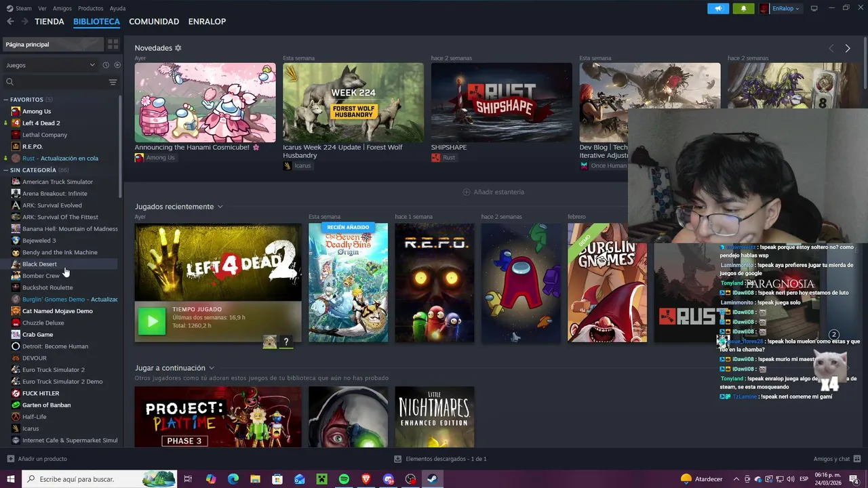Open Discord from the taskbar
868x488 pixels.
388,479
